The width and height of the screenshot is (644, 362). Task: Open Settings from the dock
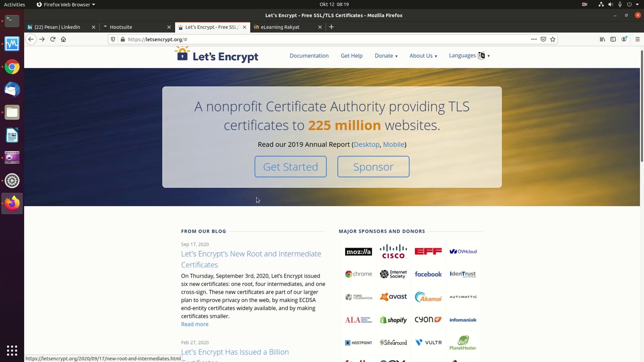12,180
